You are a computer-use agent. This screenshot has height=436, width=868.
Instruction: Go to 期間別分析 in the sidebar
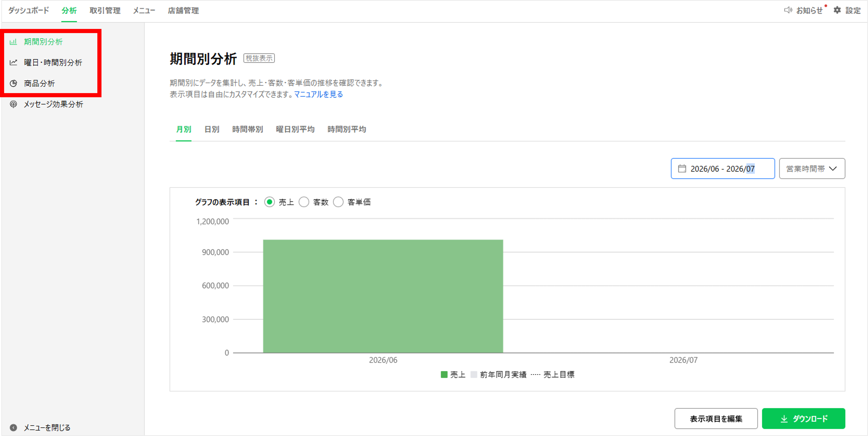coord(43,42)
